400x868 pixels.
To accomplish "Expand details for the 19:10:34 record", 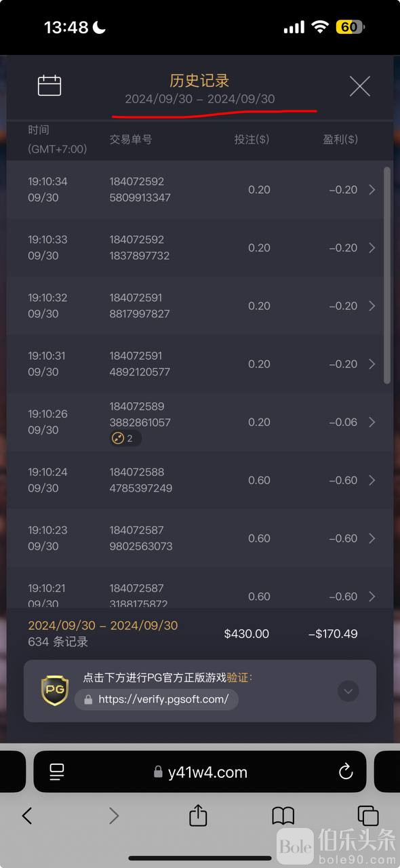I will click(372, 190).
